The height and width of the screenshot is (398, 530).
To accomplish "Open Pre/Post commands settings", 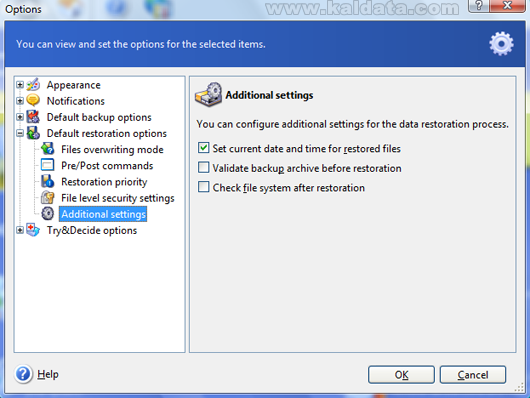I will [x=107, y=166].
